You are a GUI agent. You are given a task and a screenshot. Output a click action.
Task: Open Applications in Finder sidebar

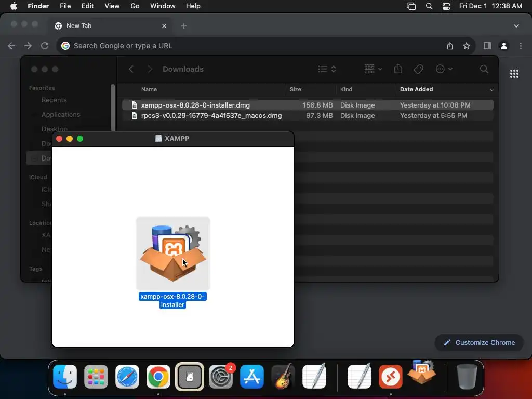(61, 115)
